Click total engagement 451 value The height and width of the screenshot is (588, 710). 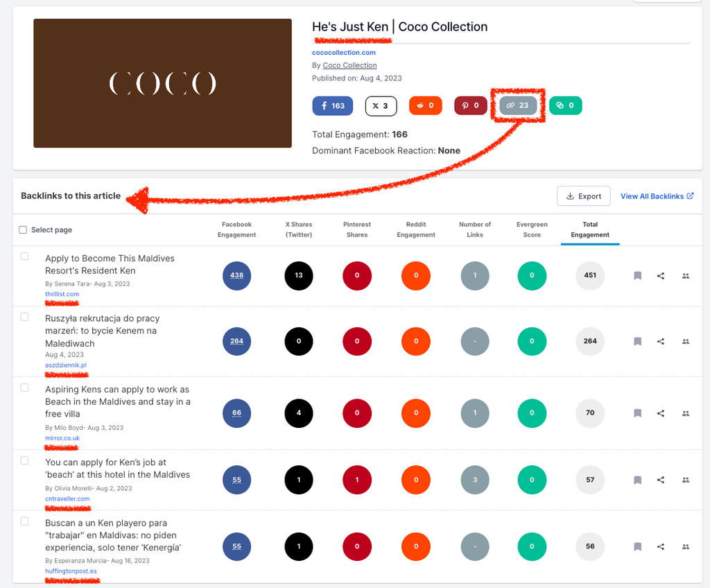click(x=590, y=275)
